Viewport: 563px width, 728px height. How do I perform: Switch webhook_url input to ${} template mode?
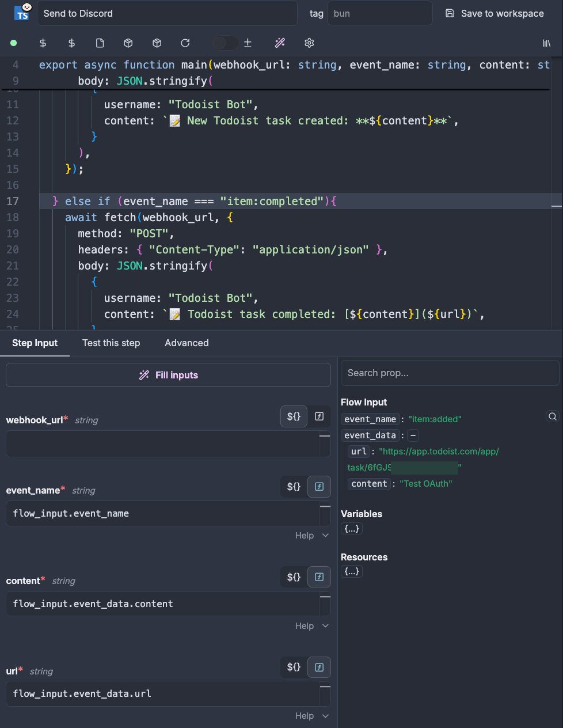[294, 416]
